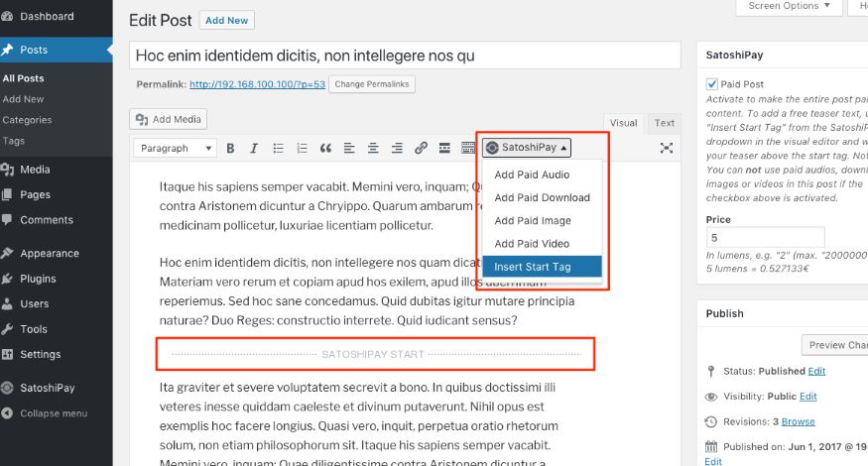868x466 pixels.
Task: Insert Read More tag icon
Action: 444,149
